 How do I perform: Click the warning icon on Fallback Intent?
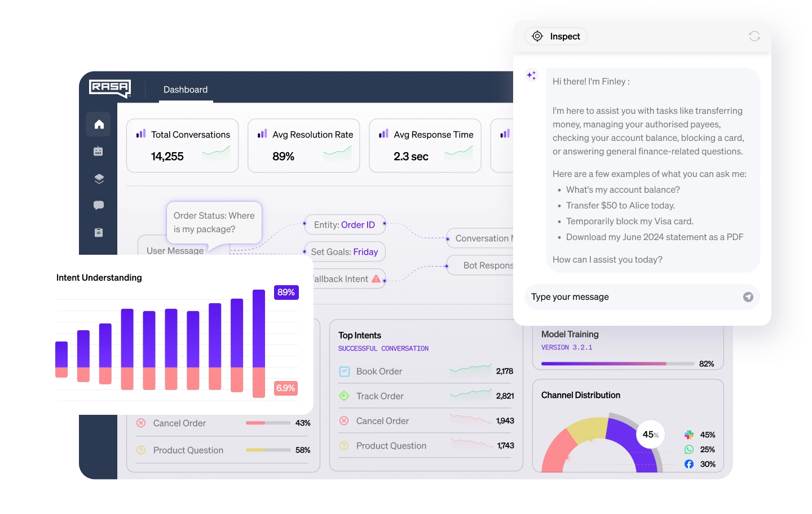coord(376,278)
